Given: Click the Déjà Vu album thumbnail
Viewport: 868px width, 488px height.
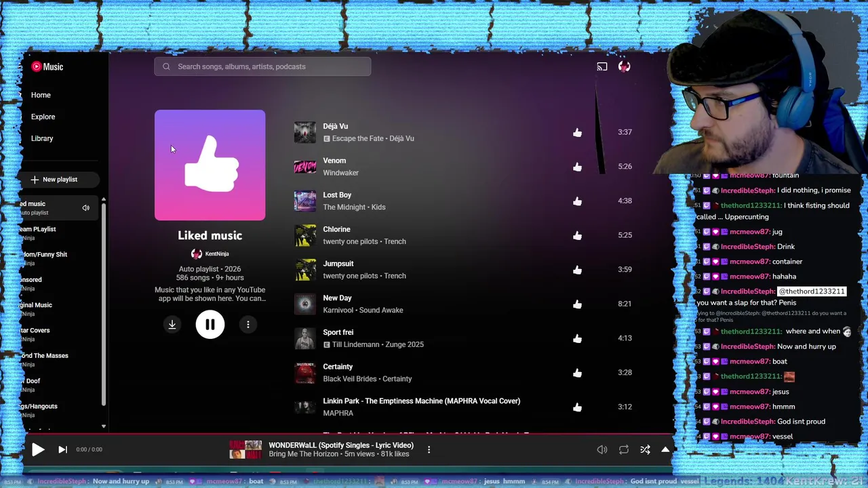Looking at the screenshot, I should 304,132.
